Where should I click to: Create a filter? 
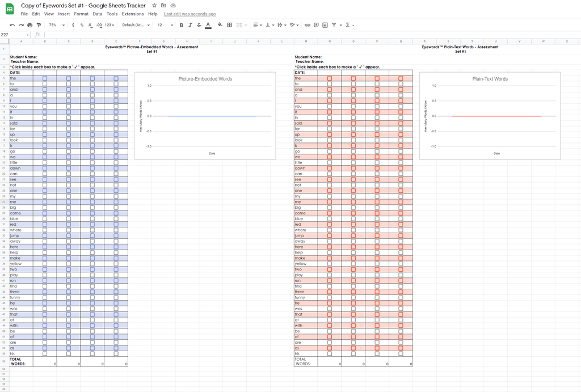334,25
